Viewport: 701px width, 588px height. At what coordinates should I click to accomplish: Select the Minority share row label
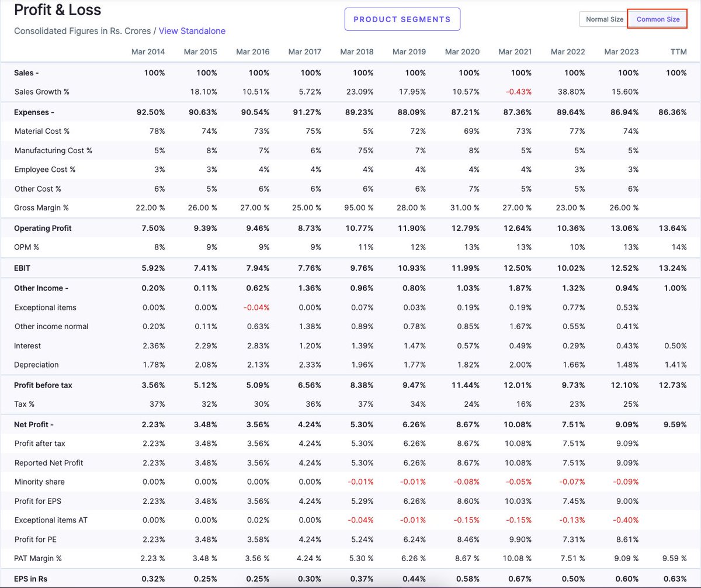pos(40,482)
